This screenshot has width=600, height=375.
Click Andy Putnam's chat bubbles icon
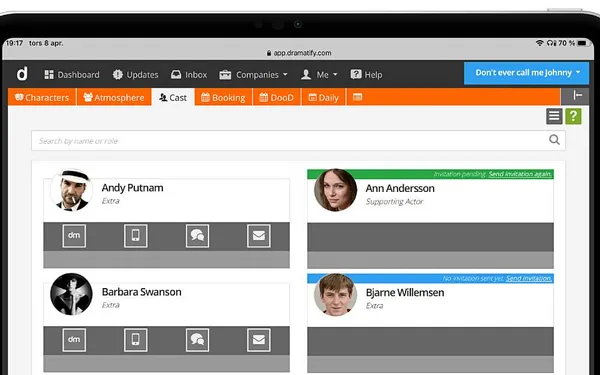tap(197, 236)
